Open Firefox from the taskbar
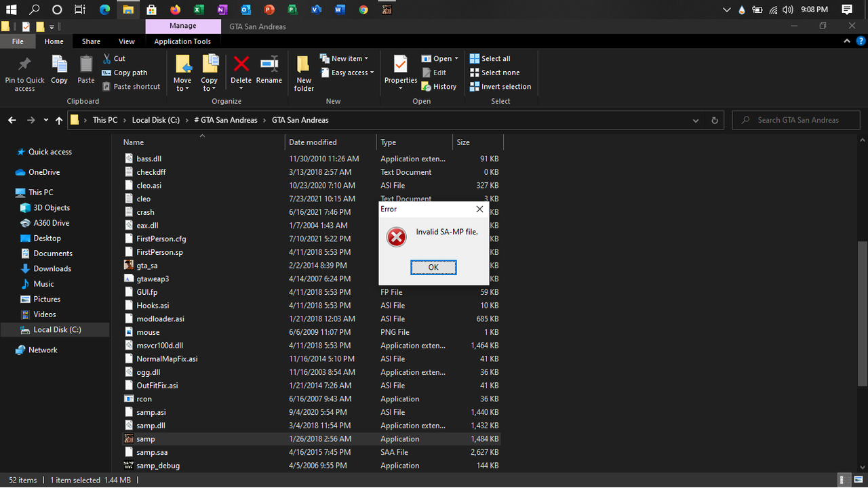Image resolution: width=868 pixels, height=488 pixels. pyautogui.click(x=175, y=9)
